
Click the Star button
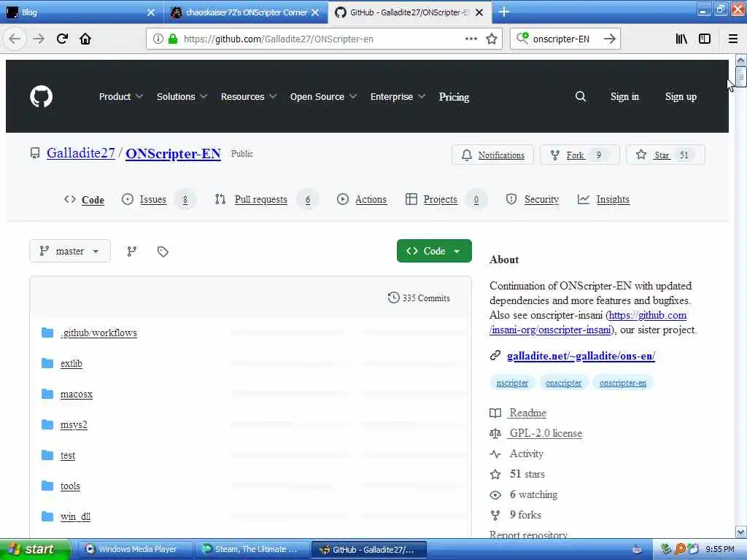tap(665, 155)
